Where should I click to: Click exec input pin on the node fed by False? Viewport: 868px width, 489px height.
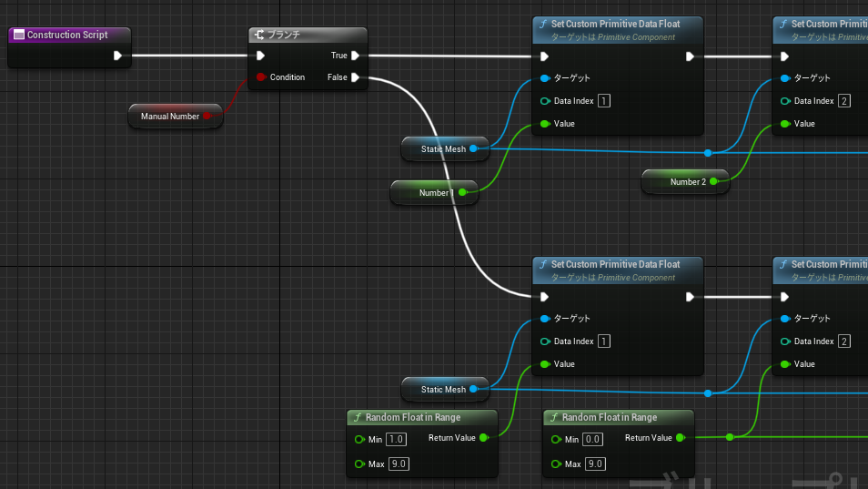(x=544, y=297)
